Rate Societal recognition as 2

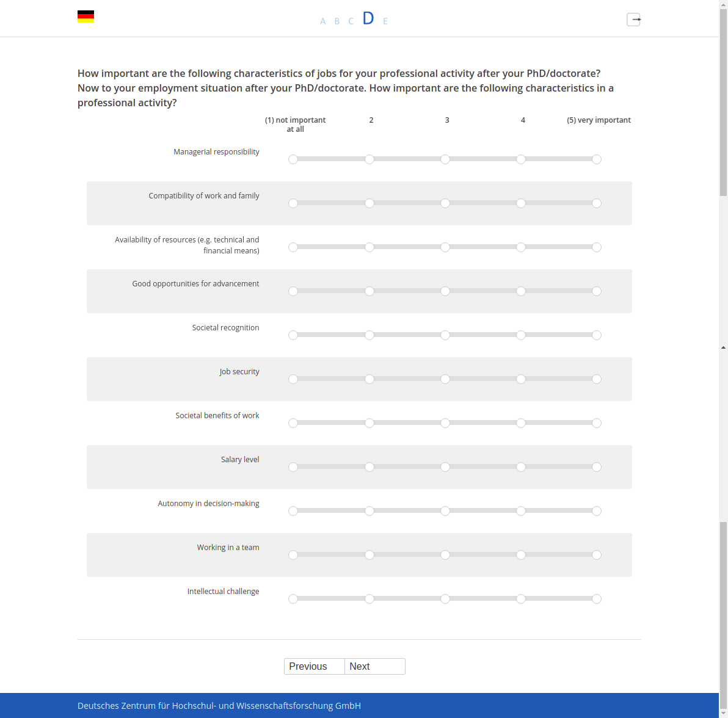(369, 335)
